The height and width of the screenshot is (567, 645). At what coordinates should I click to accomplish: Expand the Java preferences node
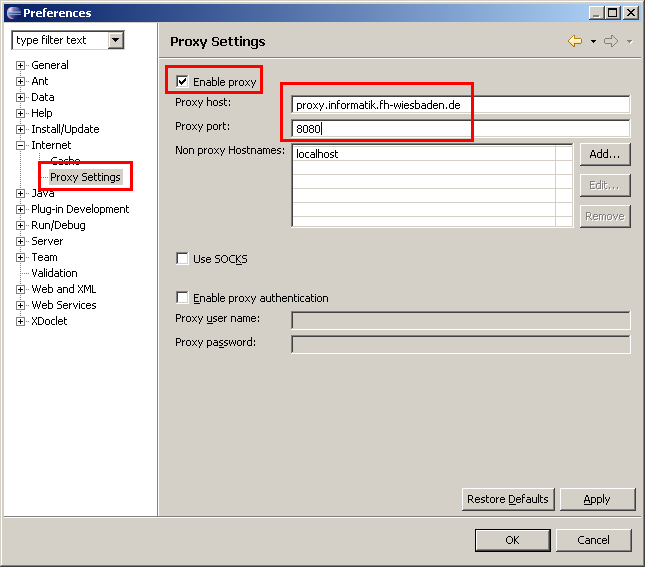(20, 193)
